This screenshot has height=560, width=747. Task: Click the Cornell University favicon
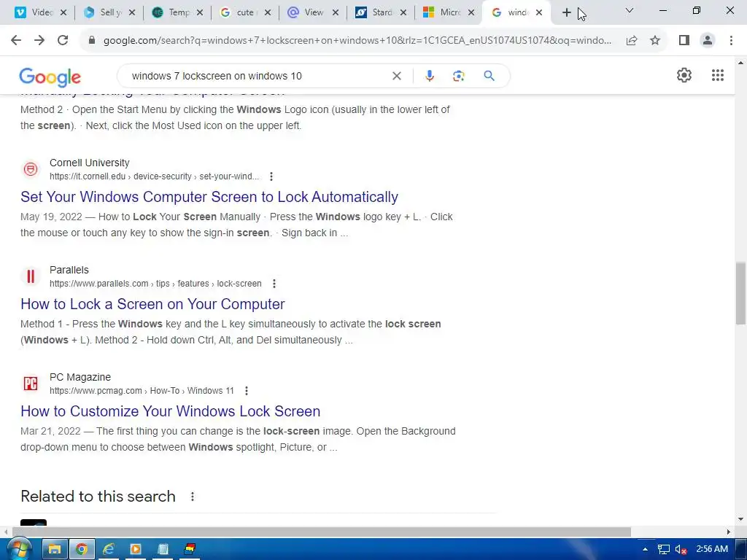31,169
